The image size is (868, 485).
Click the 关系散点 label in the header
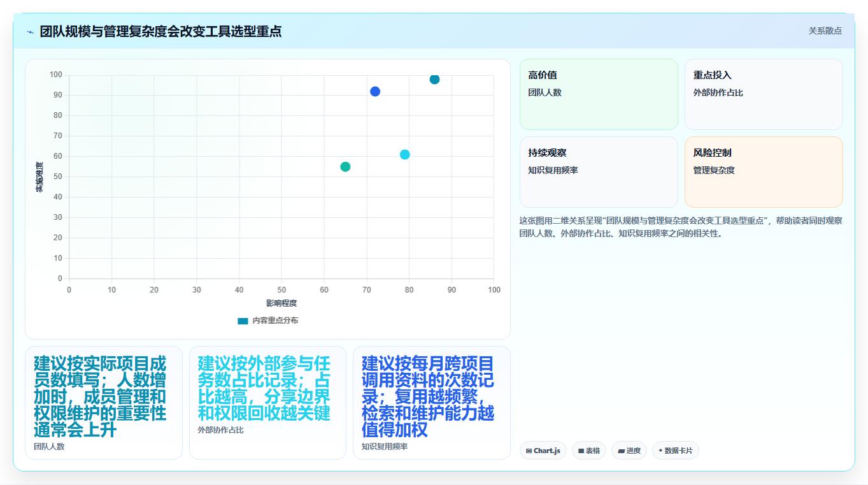click(825, 31)
